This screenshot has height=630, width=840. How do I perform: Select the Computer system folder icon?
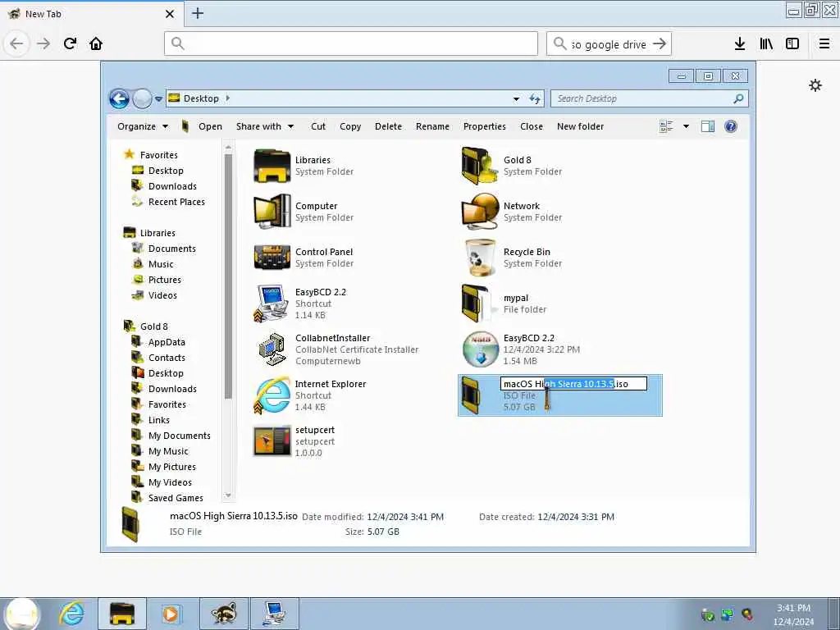pos(272,212)
